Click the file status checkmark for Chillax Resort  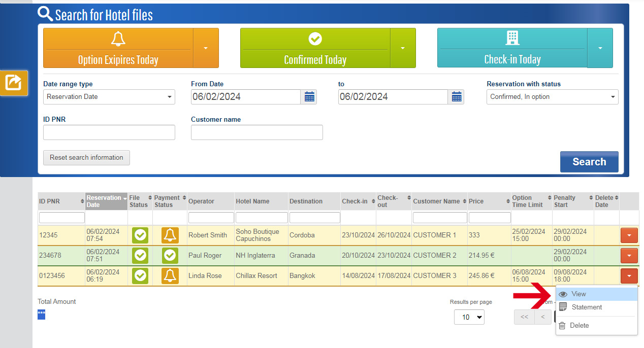click(x=140, y=276)
